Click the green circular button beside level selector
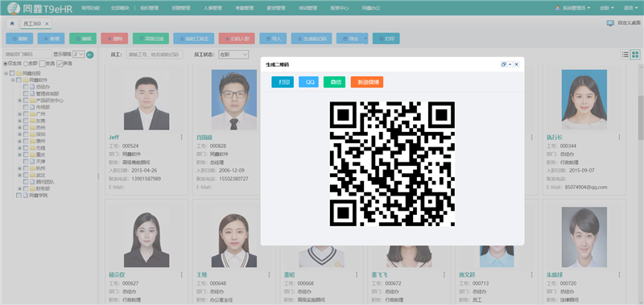The image size is (644, 305). pos(90,55)
